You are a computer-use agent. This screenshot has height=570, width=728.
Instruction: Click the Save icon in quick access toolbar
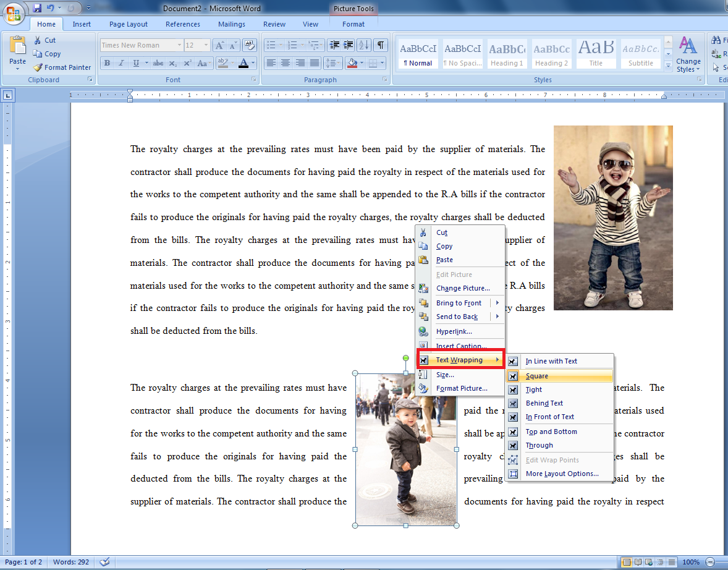click(x=36, y=8)
